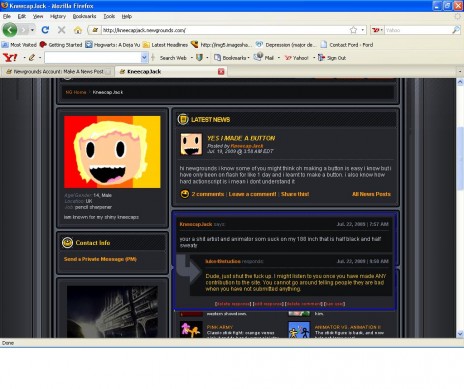
Task: Click the news post author avatar
Action: pyautogui.click(x=191, y=144)
